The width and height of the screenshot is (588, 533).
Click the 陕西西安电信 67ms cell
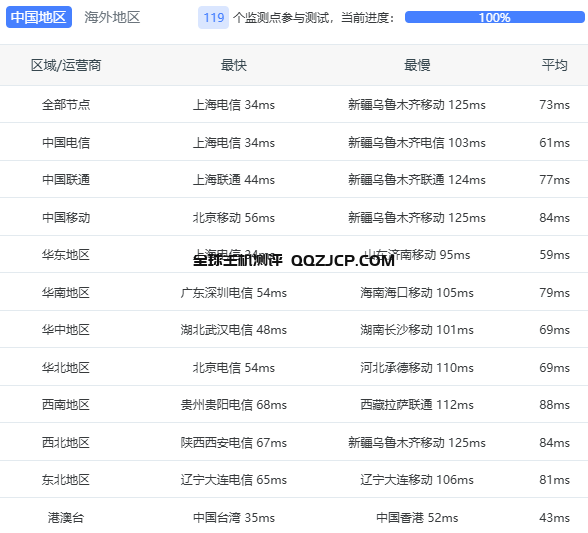coord(234,443)
